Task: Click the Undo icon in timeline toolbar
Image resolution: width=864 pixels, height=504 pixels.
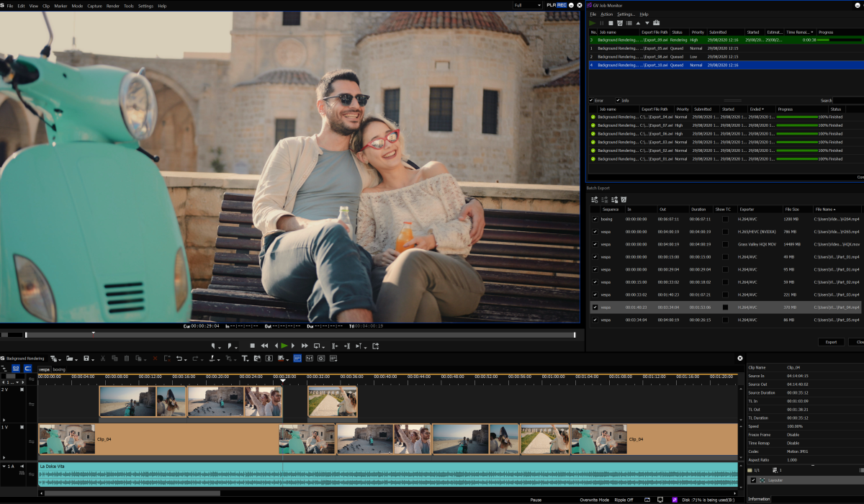Action: tap(179, 359)
